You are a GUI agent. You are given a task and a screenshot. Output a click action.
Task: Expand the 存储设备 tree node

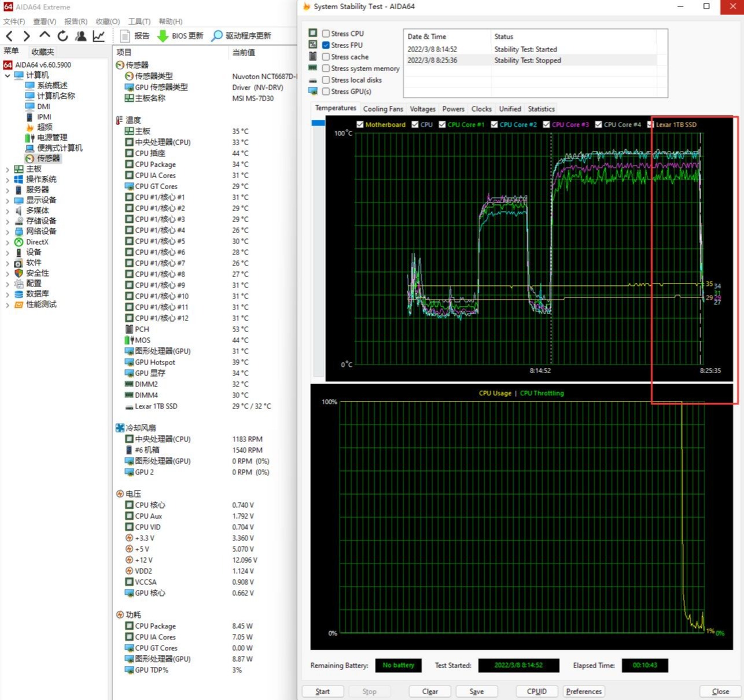(8, 221)
